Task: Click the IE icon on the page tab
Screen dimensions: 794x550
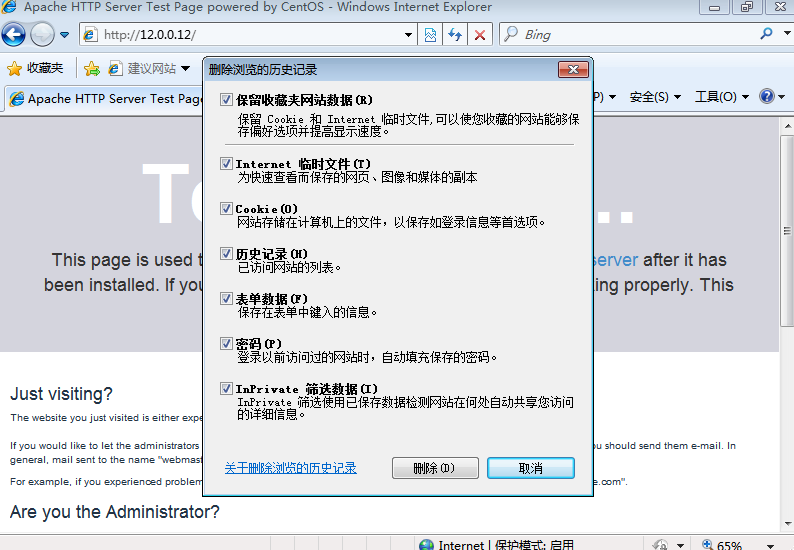Action: pyautogui.click(x=17, y=99)
